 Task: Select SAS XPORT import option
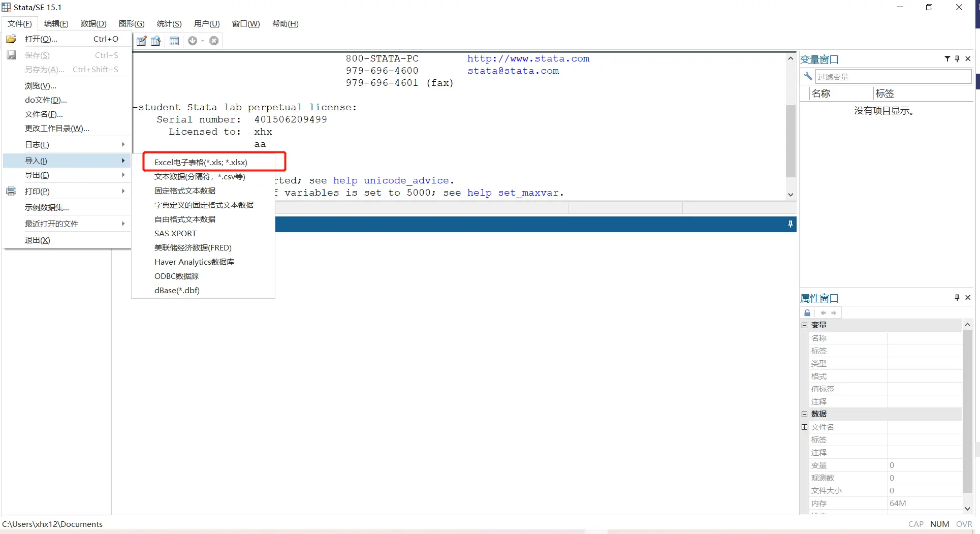click(x=203, y=234)
